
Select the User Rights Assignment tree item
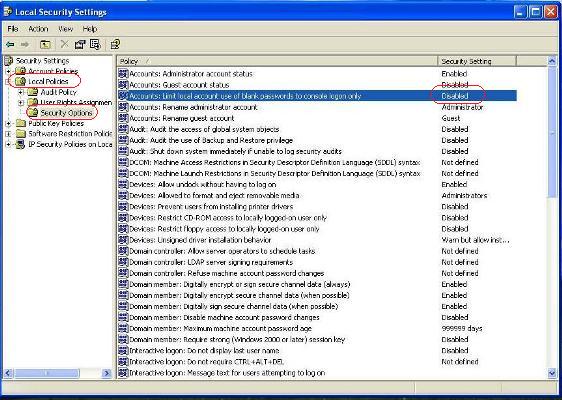click(x=76, y=103)
